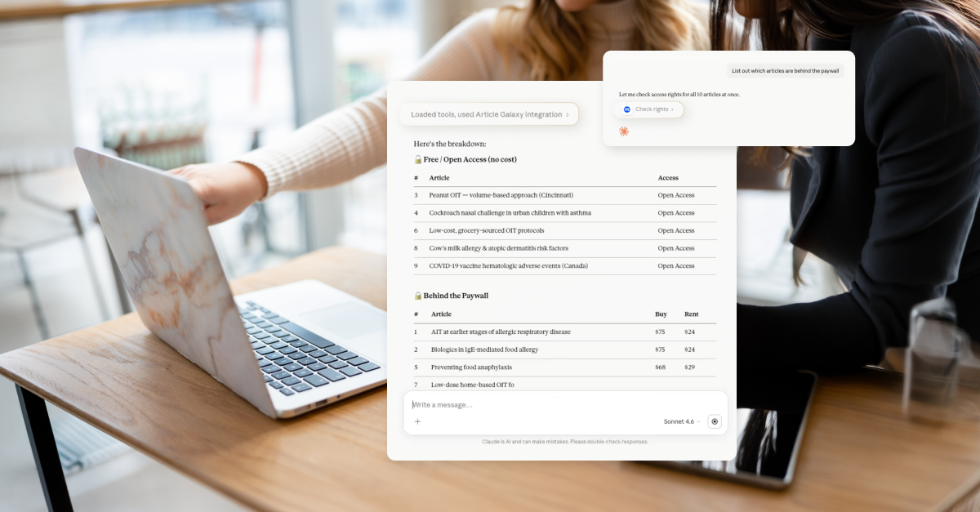Viewport: 980px width, 512px height.
Task: Click the orange Claude spark icon
Action: (x=624, y=131)
